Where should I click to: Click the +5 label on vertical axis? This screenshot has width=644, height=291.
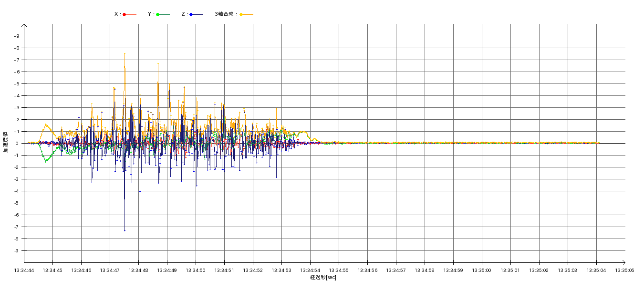[x=17, y=84]
